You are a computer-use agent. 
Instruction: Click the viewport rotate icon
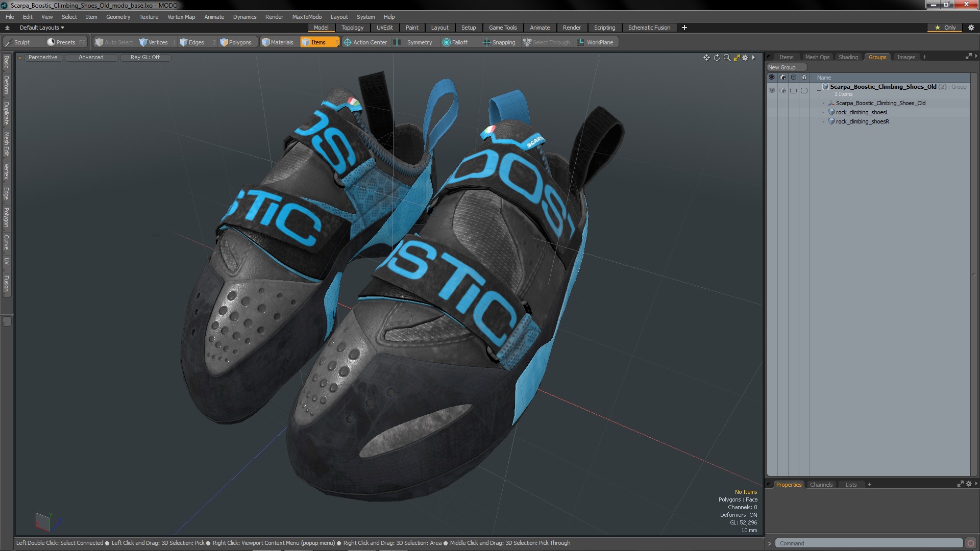(x=717, y=58)
